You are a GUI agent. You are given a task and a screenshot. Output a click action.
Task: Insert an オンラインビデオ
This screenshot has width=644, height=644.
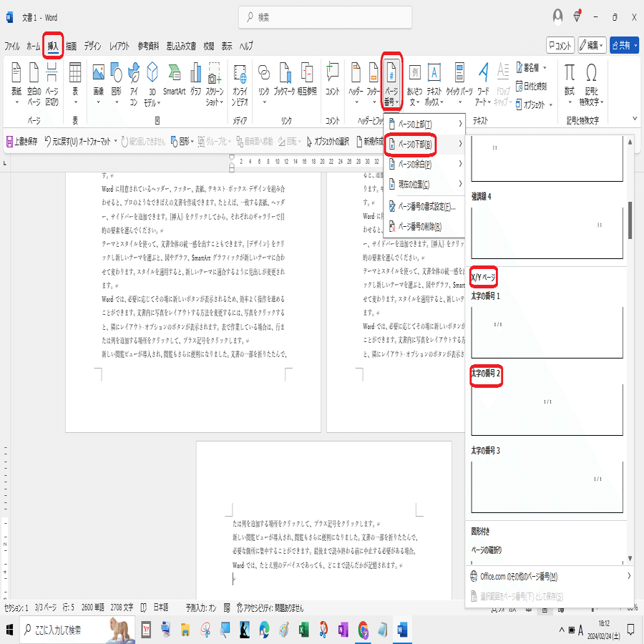241,82
